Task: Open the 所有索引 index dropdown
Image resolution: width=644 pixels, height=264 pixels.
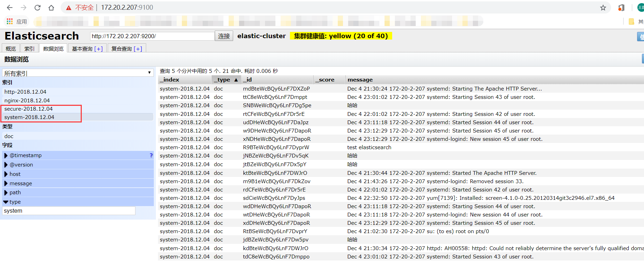Action: pyautogui.click(x=78, y=73)
